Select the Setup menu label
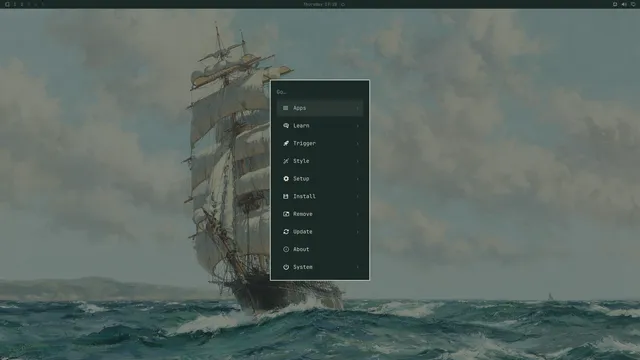Image resolution: width=640 pixels, height=360 pixels. pos(301,179)
